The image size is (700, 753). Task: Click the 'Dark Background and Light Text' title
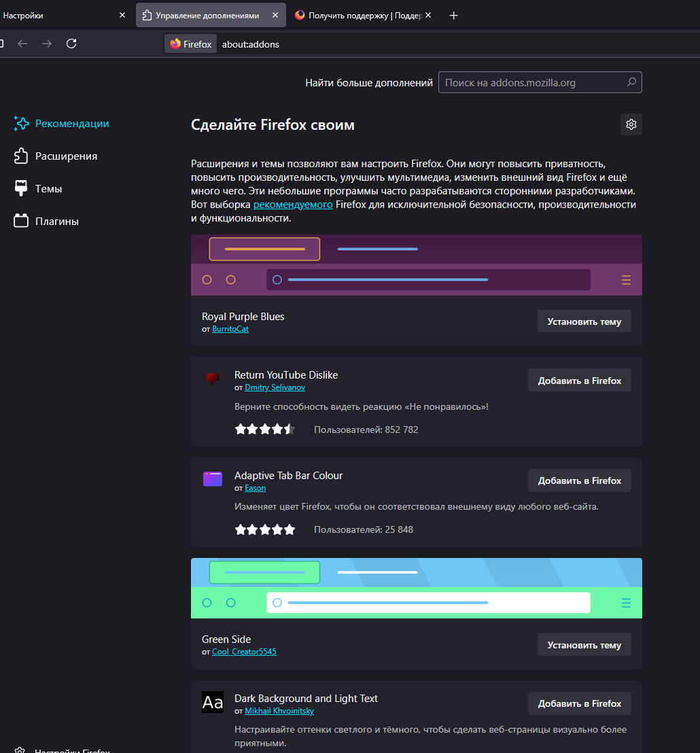[x=306, y=698]
